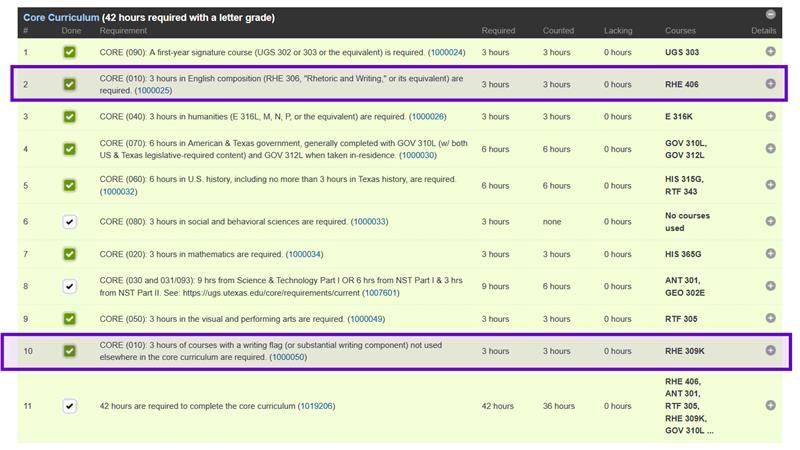Show details for E 316K row
Viewport: 800px width, 450px height.
[770, 116]
